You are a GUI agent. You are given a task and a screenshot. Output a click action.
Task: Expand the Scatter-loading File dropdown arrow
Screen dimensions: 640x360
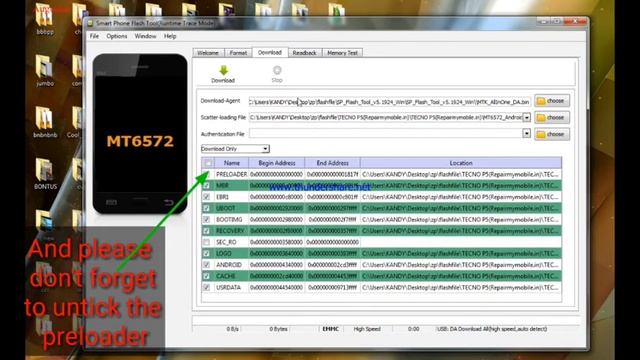(527, 118)
